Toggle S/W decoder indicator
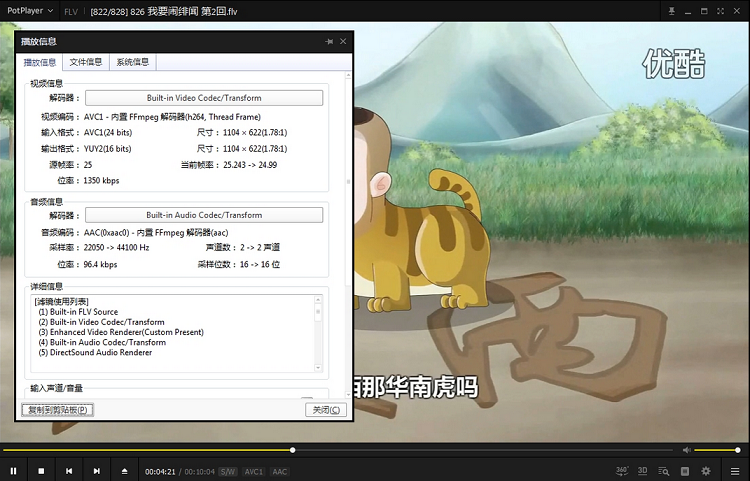 228,471
